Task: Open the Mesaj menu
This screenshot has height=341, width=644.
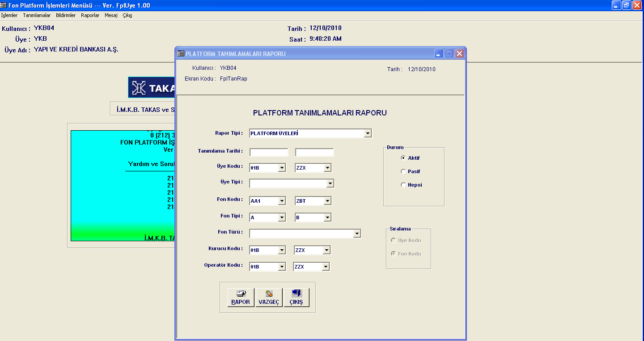Action: point(111,15)
